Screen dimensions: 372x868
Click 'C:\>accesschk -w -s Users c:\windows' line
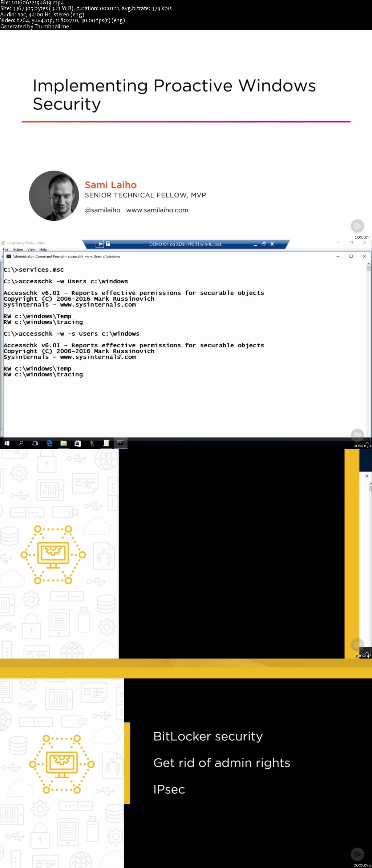pos(72,333)
